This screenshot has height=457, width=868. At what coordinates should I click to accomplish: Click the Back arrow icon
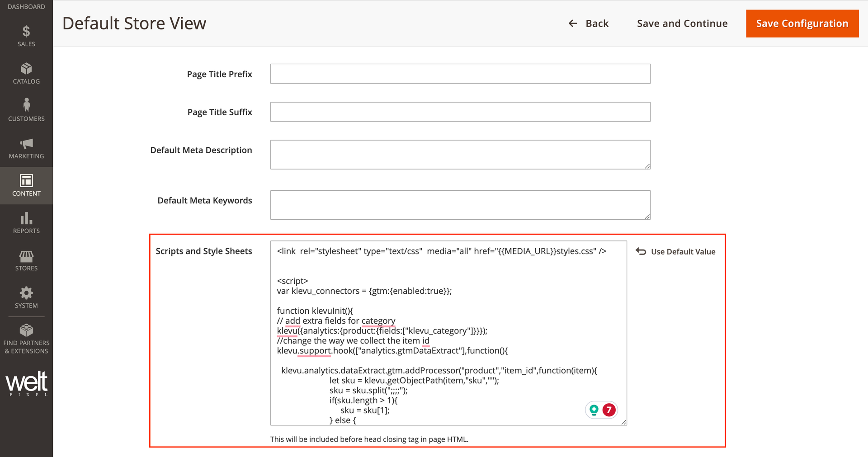(x=573, y=24)
